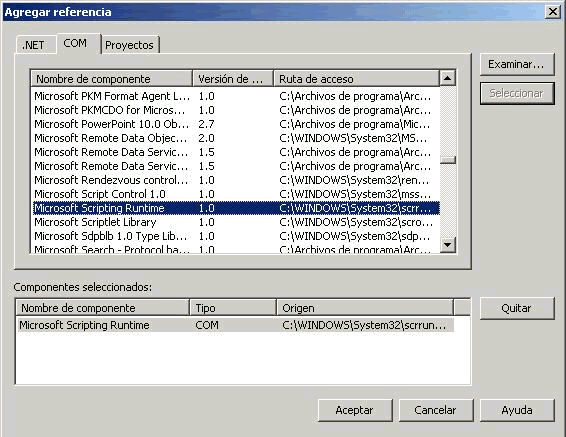Image resolution: width=566 pixels, height=437 pixels.
Task: Select Microsoft PKMCDO for Micros... row
Action: coord(236,110)
